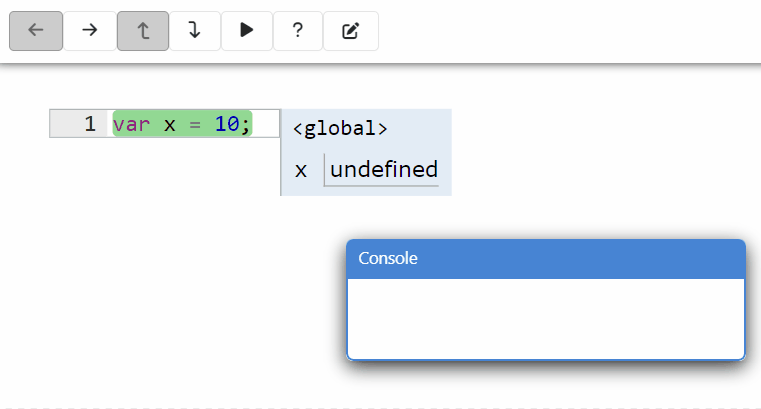Click the 'var' keyword in the code
This screenshot has width=761, height=409.
129,124
